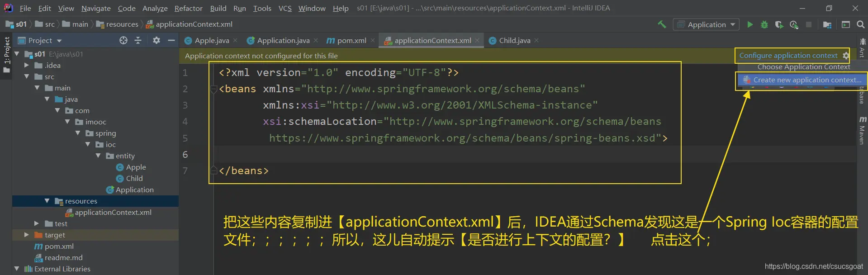Start debugging with the bug icon
The height and width of the screenshot is (275, 868).
pyautogui.click(x=764, y=24)
